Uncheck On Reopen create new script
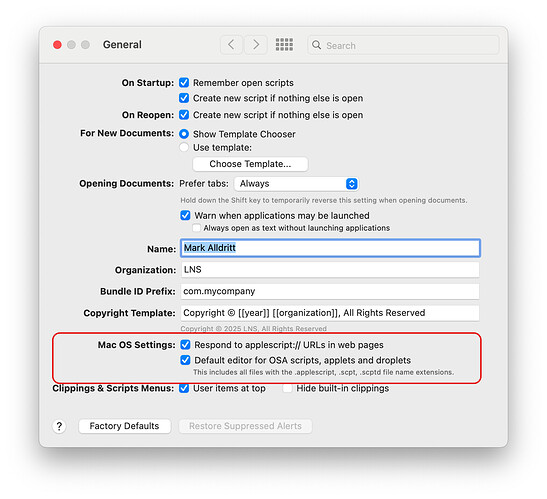 184,115
